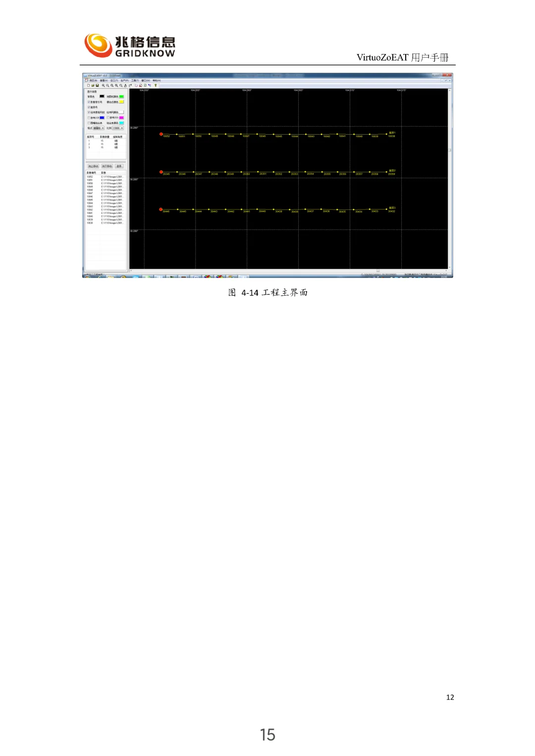Open the 查看(V) menu
Viewport: 535px width, 756px height.
[x=104, y=81]
